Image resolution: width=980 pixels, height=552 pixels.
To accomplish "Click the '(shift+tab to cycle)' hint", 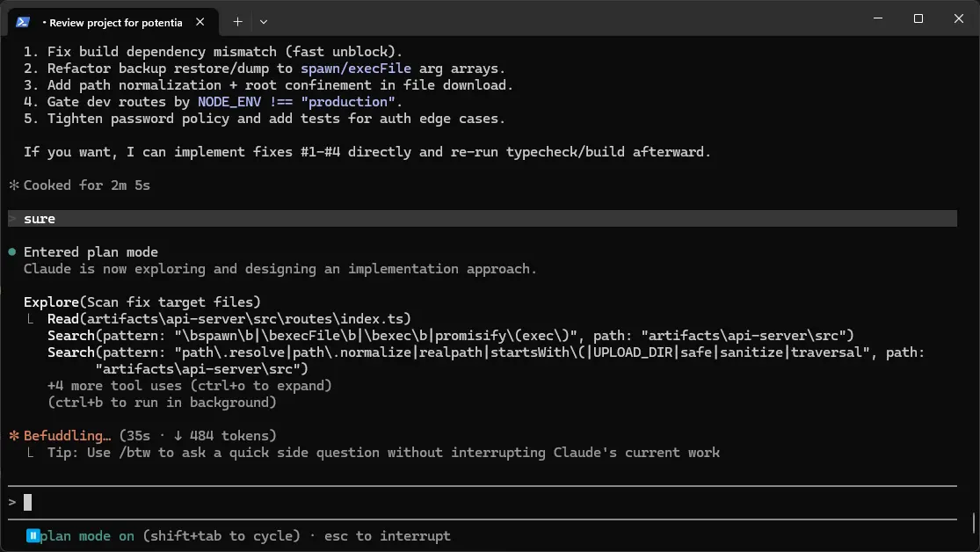I will 221,536.
